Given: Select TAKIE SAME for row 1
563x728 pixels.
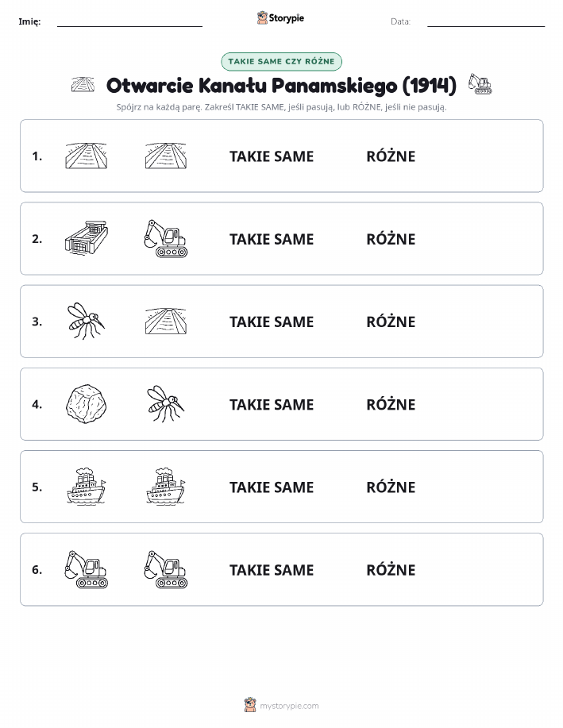Looking at the screenshot, I should [x=272, y=156].
